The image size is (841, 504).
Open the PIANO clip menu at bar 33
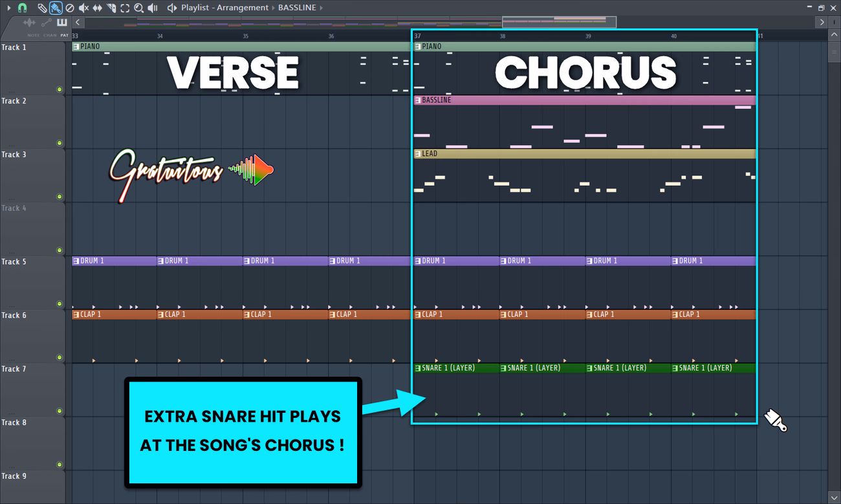coord(76,47)
